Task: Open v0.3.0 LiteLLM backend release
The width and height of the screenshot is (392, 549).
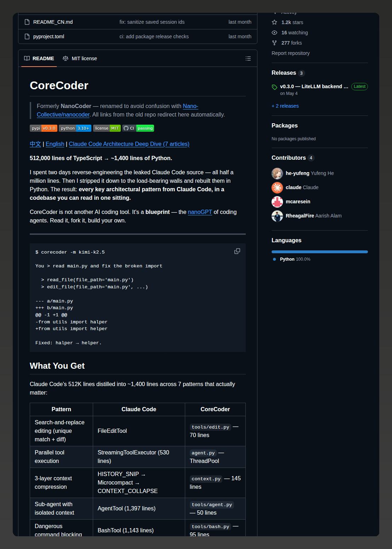Action: pyautogui.click(x=314, y=86)
